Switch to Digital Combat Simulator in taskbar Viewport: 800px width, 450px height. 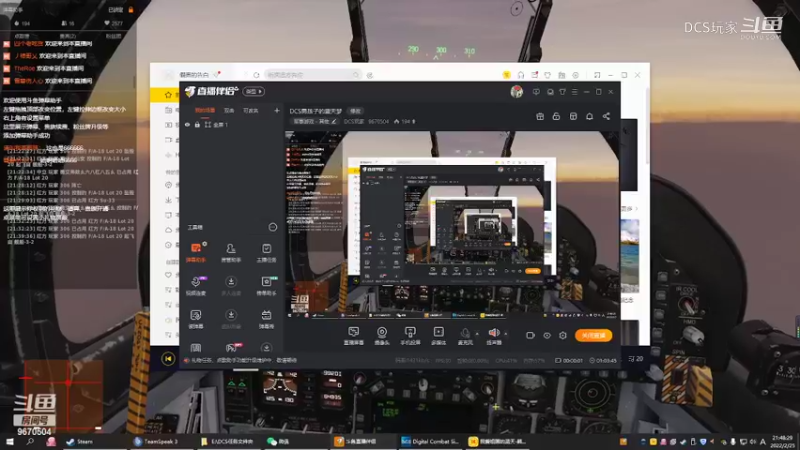tap(430, 441)
